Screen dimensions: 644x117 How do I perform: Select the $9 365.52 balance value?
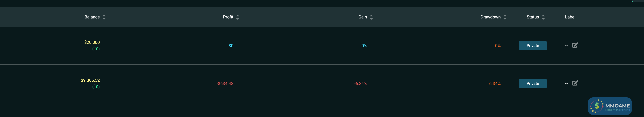pos(90,80)
